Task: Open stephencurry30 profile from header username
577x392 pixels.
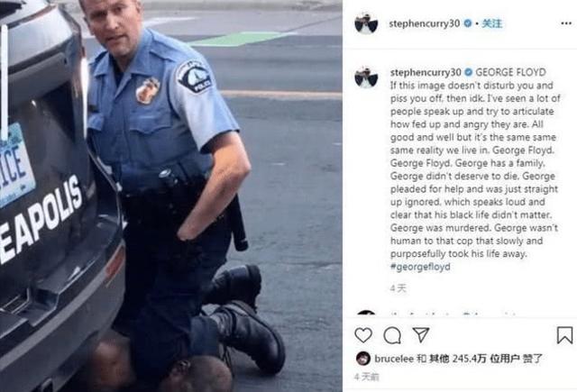Action: tap(425, 23)
